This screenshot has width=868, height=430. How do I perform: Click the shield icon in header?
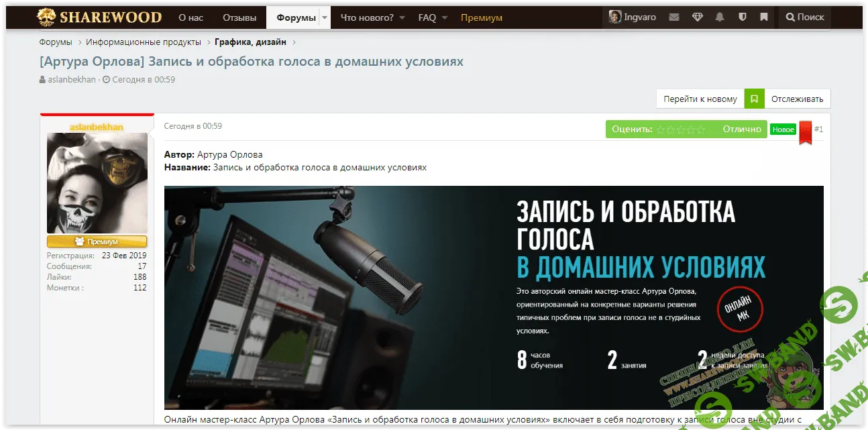(x=742, y=17)
